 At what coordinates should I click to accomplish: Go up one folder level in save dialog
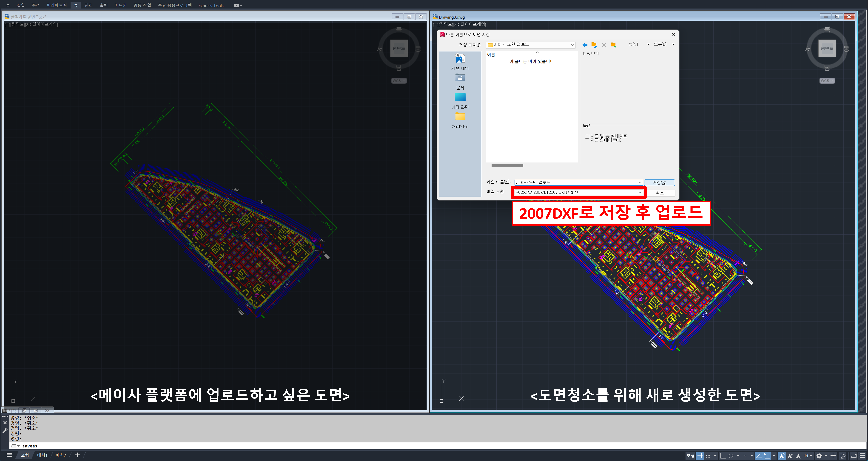(x=594, y=45)
